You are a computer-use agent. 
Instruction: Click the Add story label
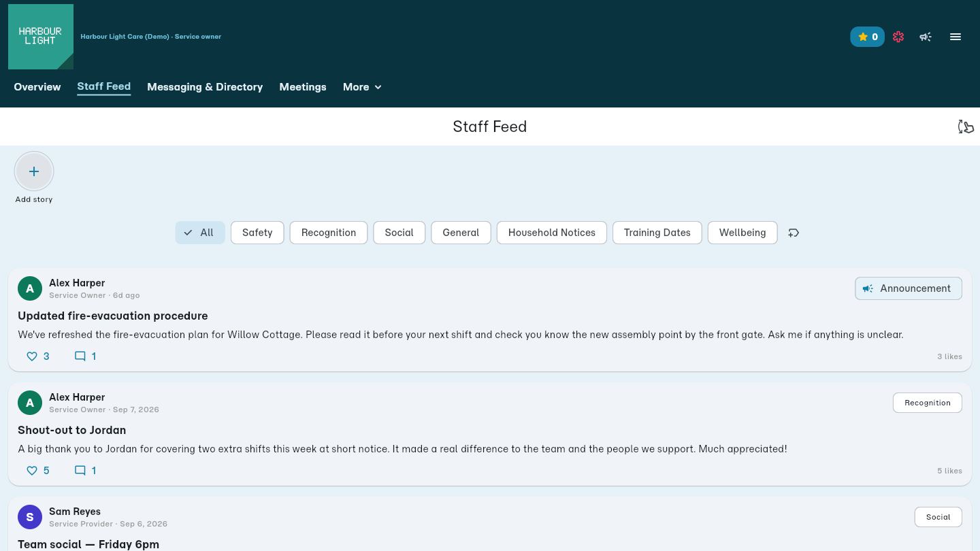point(34,199)
